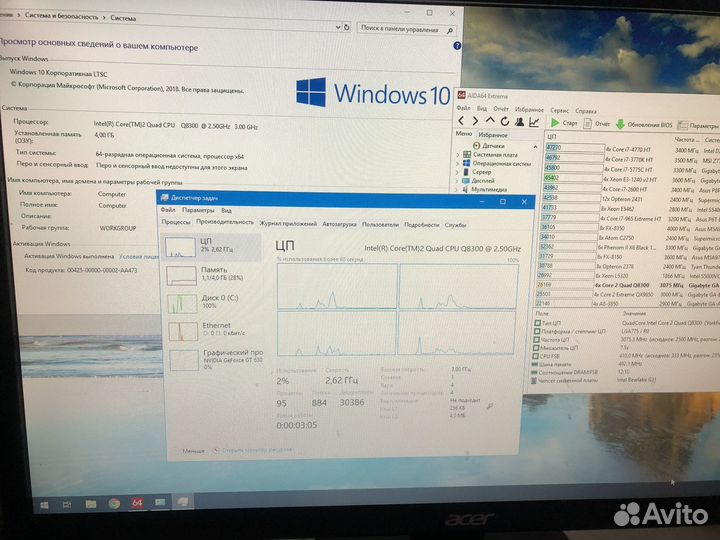The height and width of the screenshot is (540, 720).
Task: Refresh the control panel address bar
Action: click(347, 28)
